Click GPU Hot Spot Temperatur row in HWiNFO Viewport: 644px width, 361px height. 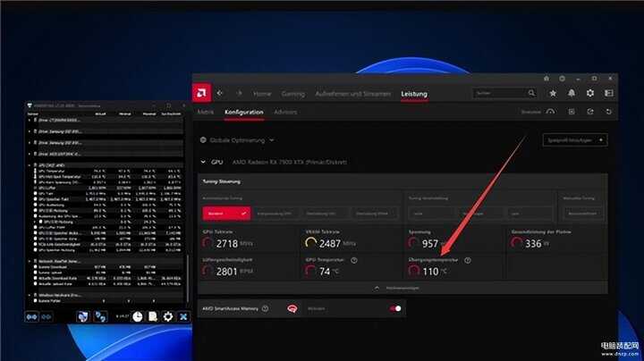107,176
